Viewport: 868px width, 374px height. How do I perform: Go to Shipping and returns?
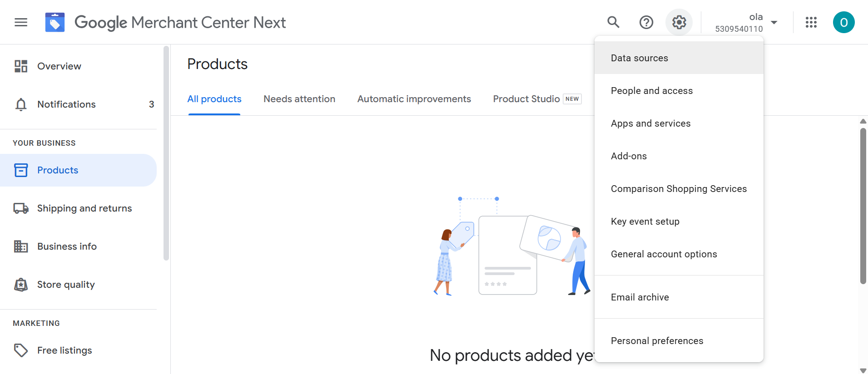point(78,208)
